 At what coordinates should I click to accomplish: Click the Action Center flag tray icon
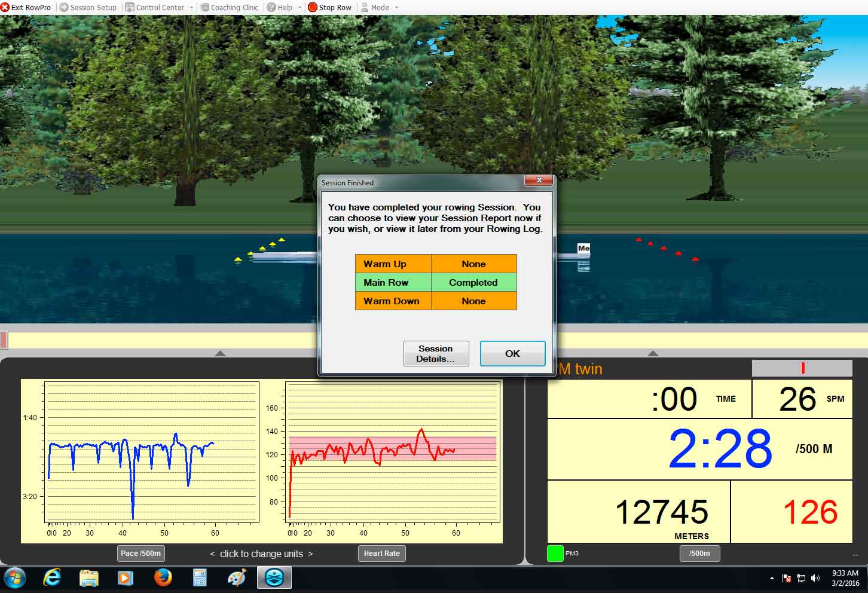(x=787, y=578)
